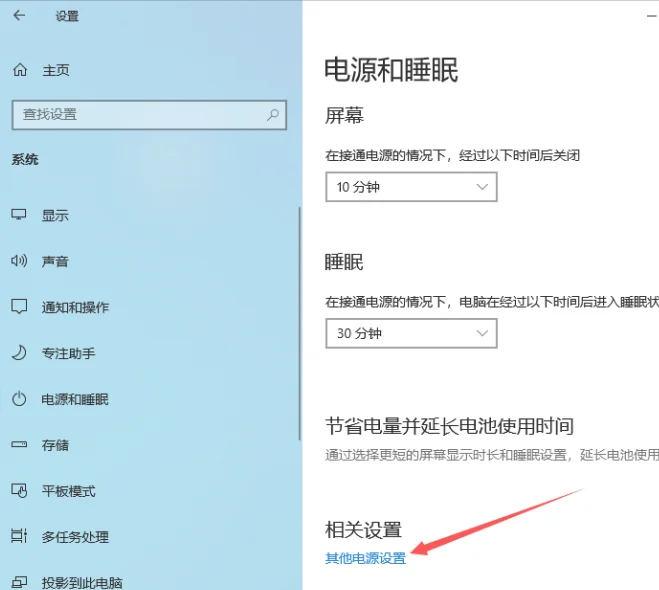Click the 系统 category label
The width and height of the screenshot is (659, 590).
pos(25,159)
